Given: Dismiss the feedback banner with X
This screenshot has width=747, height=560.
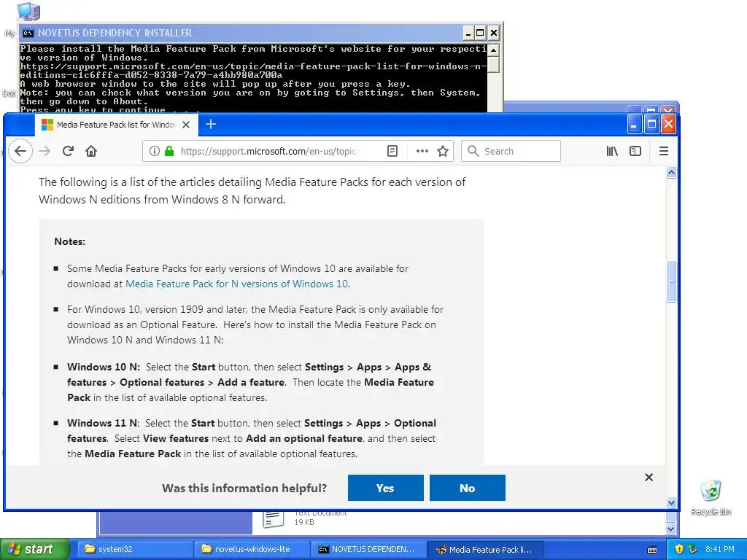Looking at the screenshot, I should [649, 477].
